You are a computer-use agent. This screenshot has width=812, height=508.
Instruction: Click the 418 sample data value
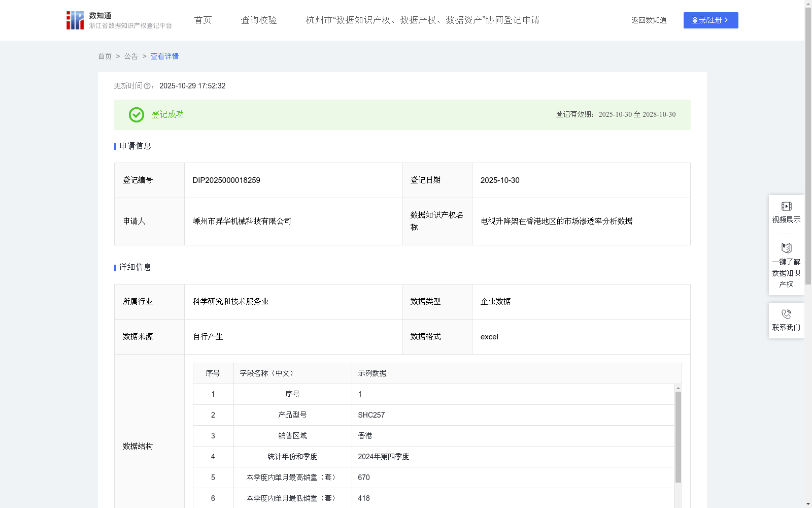click(364, 498)
